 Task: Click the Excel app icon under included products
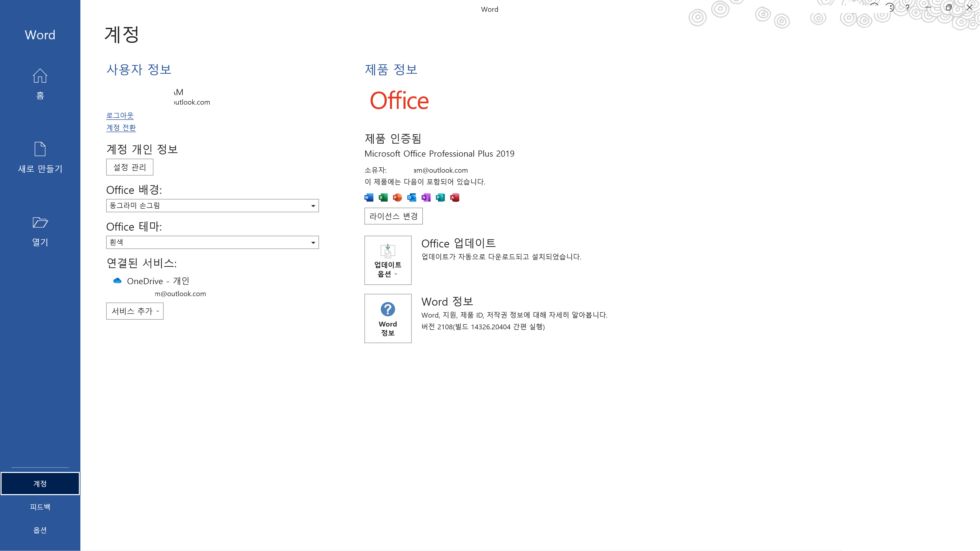click(383, 197)
